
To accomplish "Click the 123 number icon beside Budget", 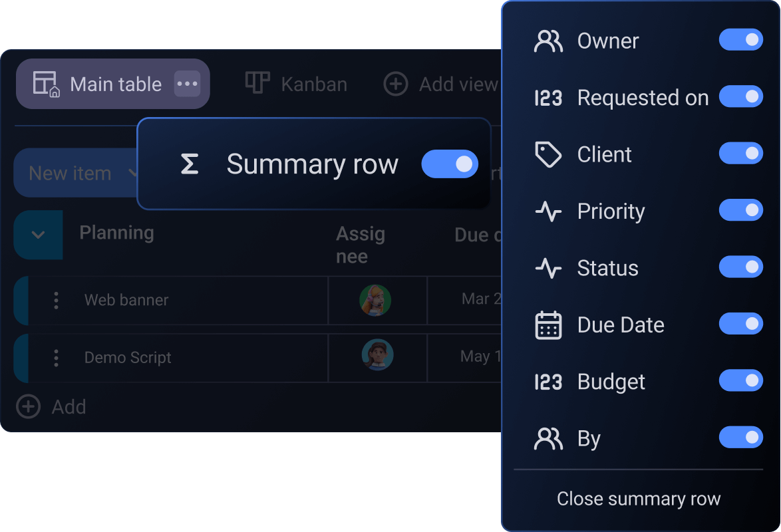I will coord(548,382).
